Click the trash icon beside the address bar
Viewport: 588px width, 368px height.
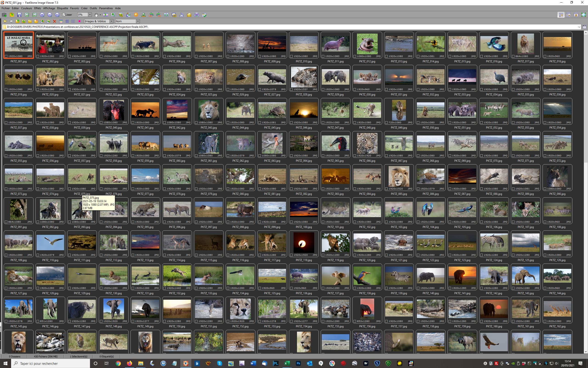click(x=584, y=27)
